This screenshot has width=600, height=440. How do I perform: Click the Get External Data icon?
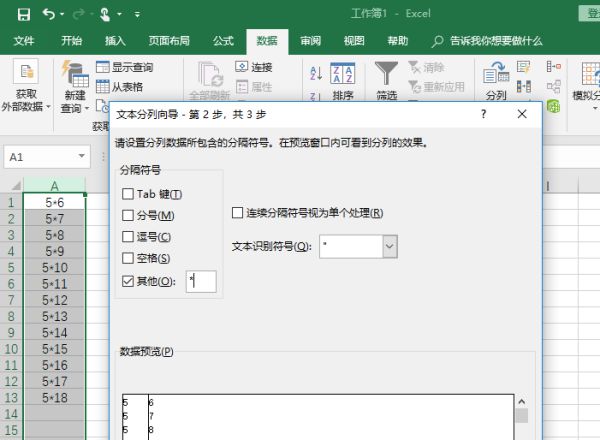[x=25, y=74]
